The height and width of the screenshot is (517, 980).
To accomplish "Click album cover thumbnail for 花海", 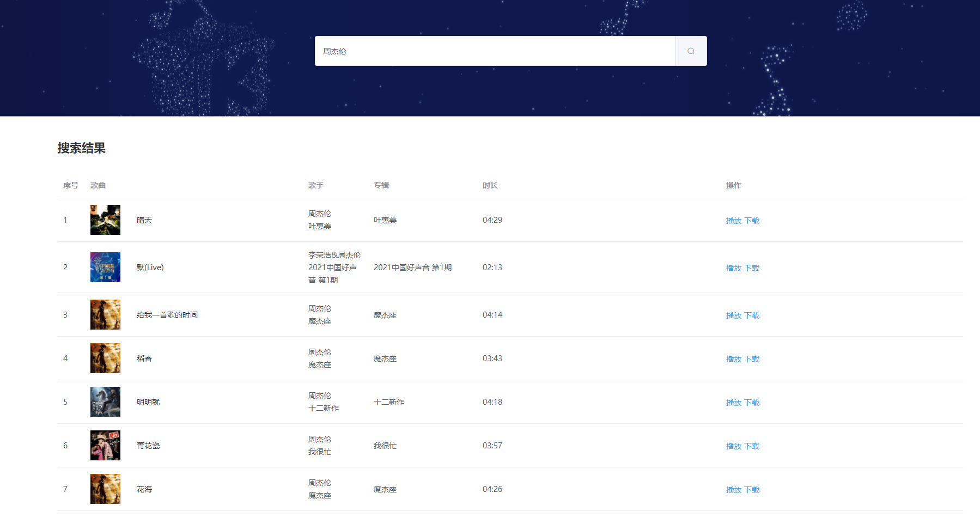I will click(x=105, y=489).
